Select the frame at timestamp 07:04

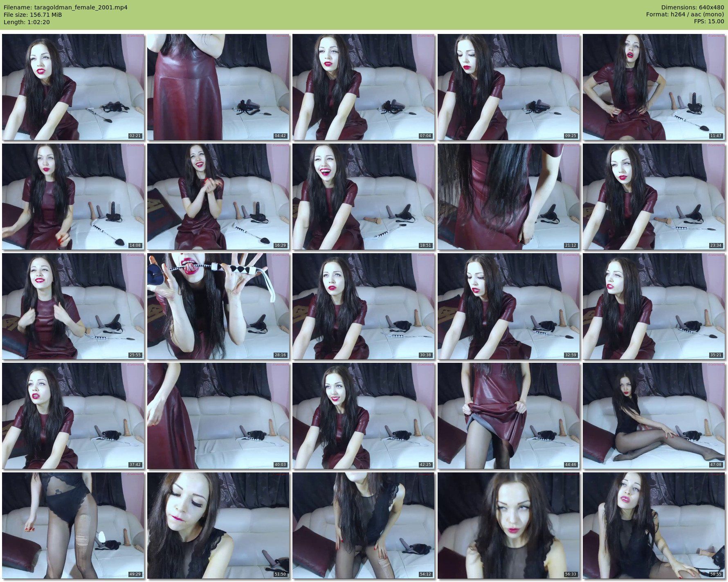364,87
